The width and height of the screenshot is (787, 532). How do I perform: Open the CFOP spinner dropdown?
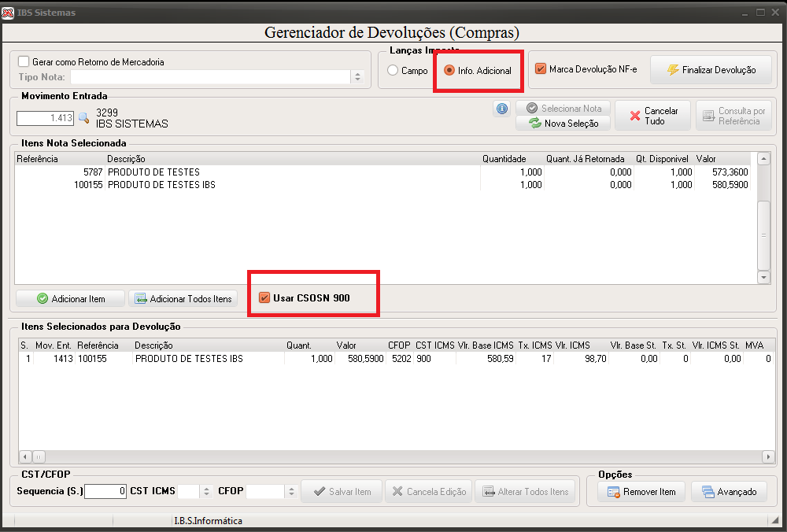291,491
